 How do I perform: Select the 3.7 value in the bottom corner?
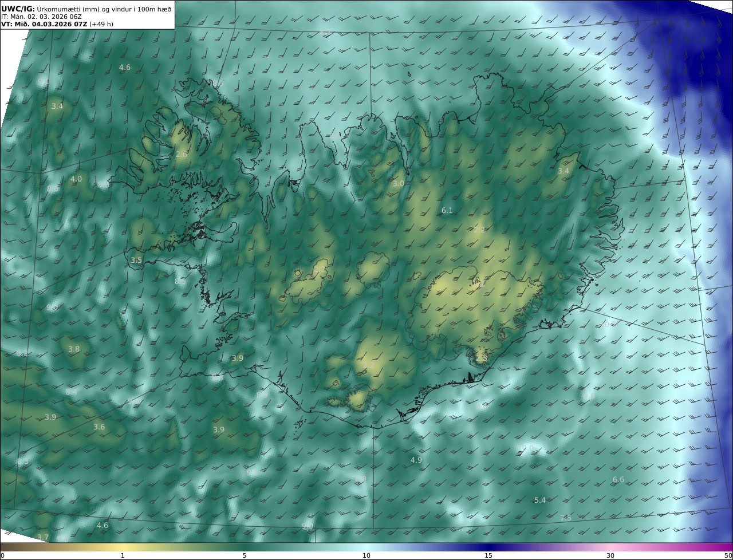coord(43,537)
